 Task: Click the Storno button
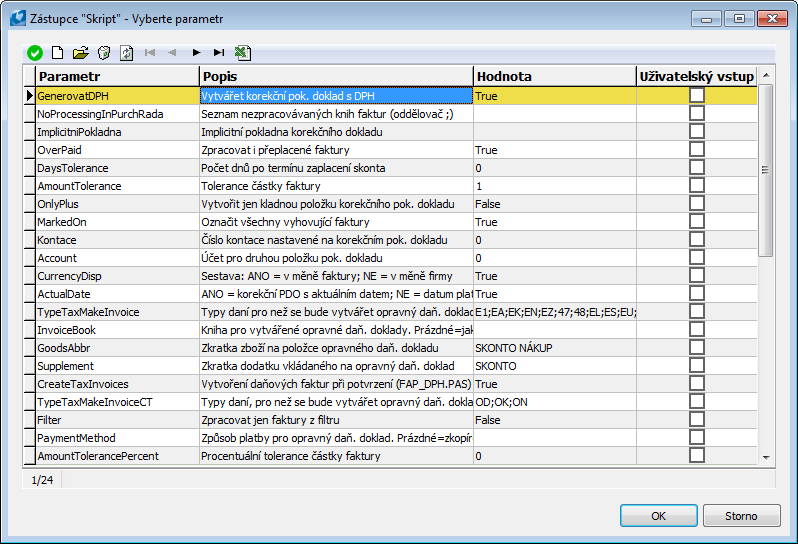pos(742,516)
